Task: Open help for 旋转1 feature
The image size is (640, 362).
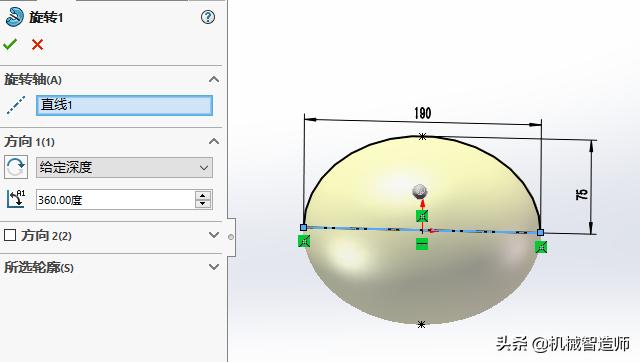Action: pyautogui.click(x=208, y=17)
